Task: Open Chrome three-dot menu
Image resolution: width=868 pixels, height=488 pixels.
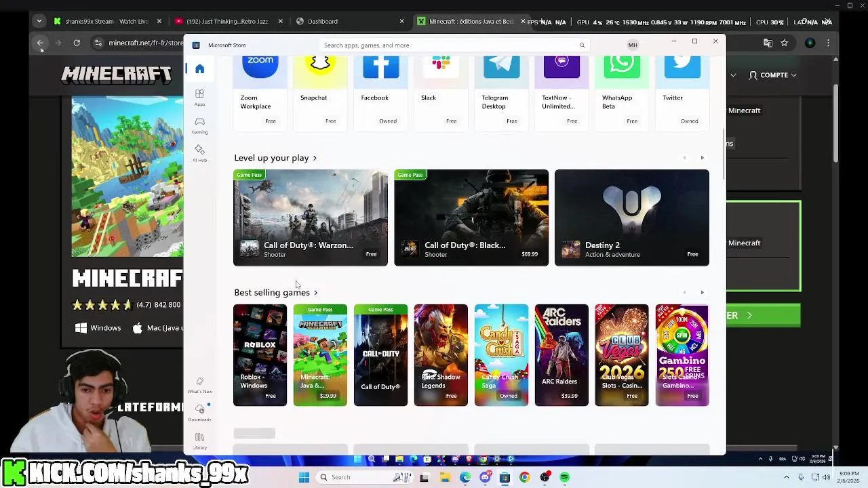Action: click(828, 43)
